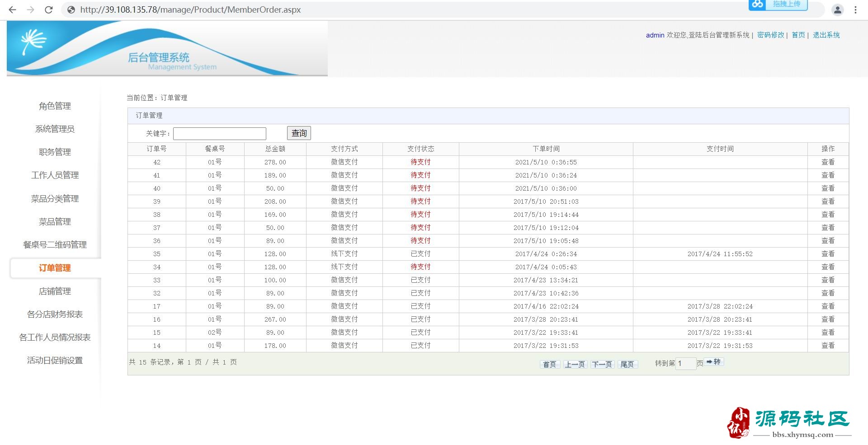Click 待支付 status of order 34
This screenshot has width=868, height=445.
(x=420, y=267)
